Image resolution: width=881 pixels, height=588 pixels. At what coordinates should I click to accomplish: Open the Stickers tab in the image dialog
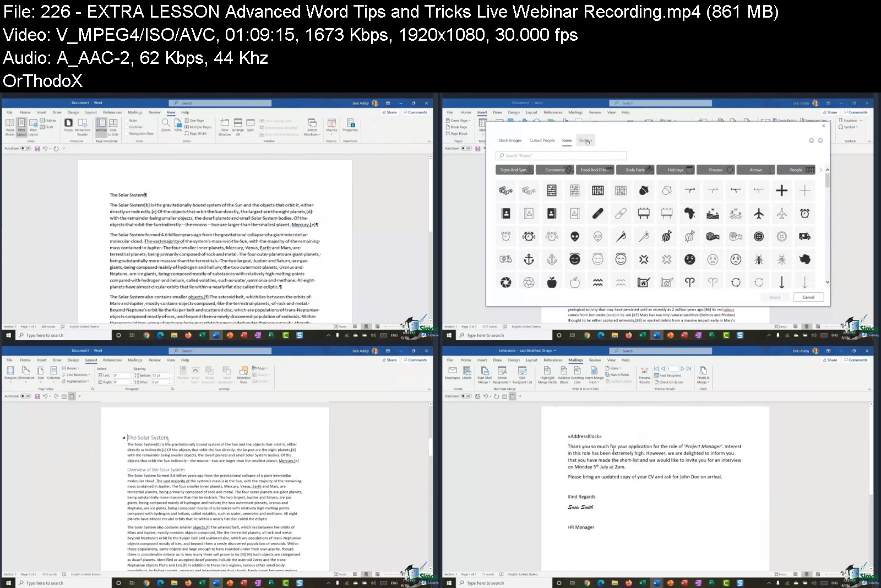[585, 140]
